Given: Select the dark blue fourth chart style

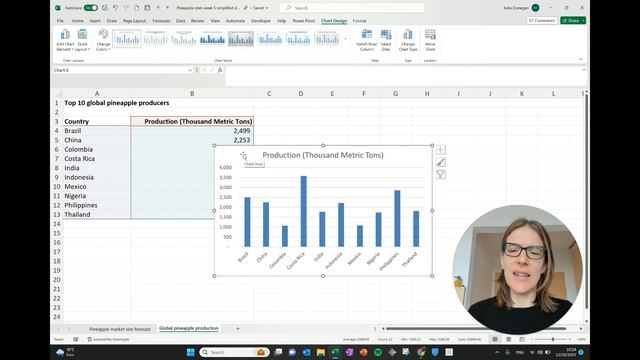Looking at the screenshot, I should (x=212, y=39).
